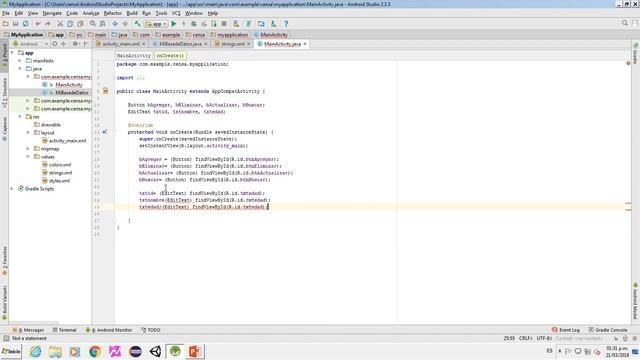
Task: Open the project view settings gear
Action: click(75, 44)
